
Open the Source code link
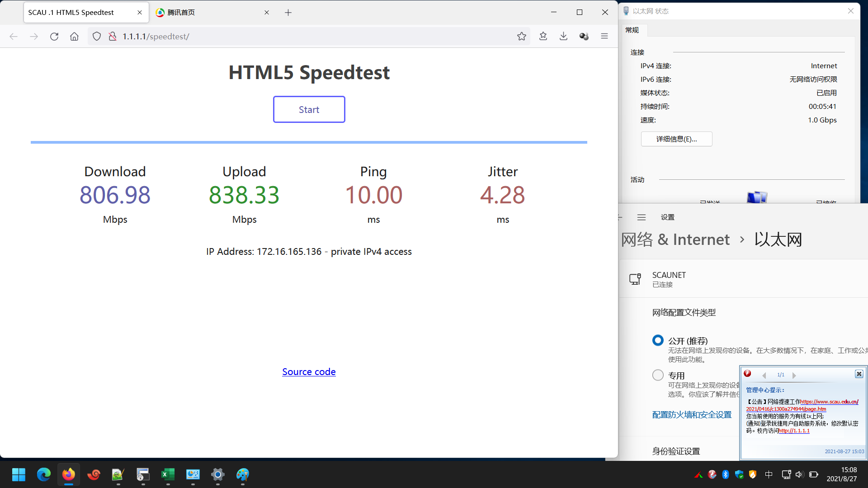(x=309, y=372)
